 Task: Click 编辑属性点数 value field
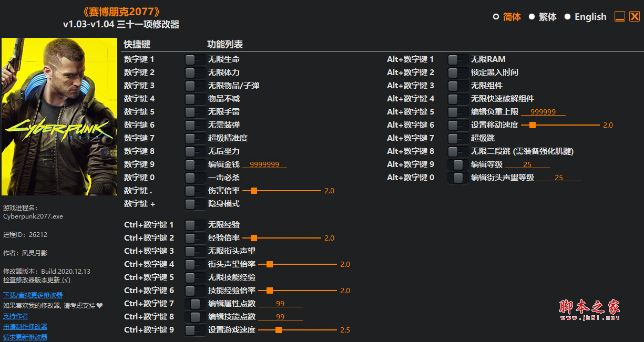[x=280, y=304]
